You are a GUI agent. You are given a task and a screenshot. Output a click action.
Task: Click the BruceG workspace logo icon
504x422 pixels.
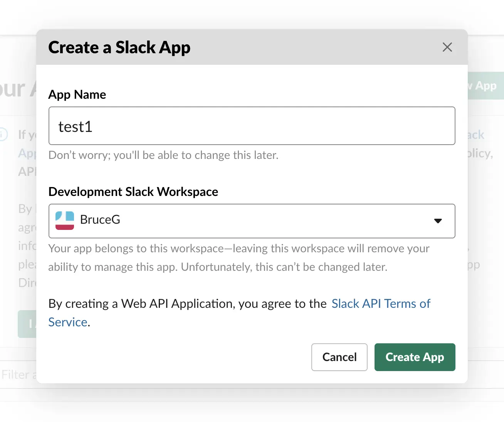click(64, 221)
